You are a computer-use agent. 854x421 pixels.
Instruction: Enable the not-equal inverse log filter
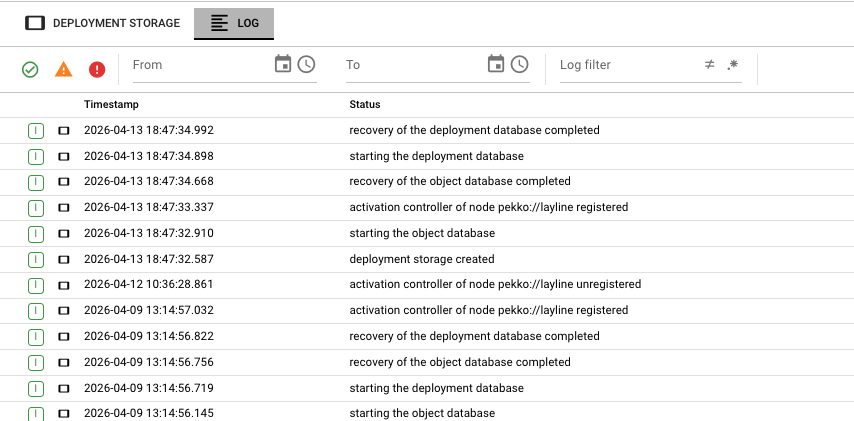pos(709,64)
